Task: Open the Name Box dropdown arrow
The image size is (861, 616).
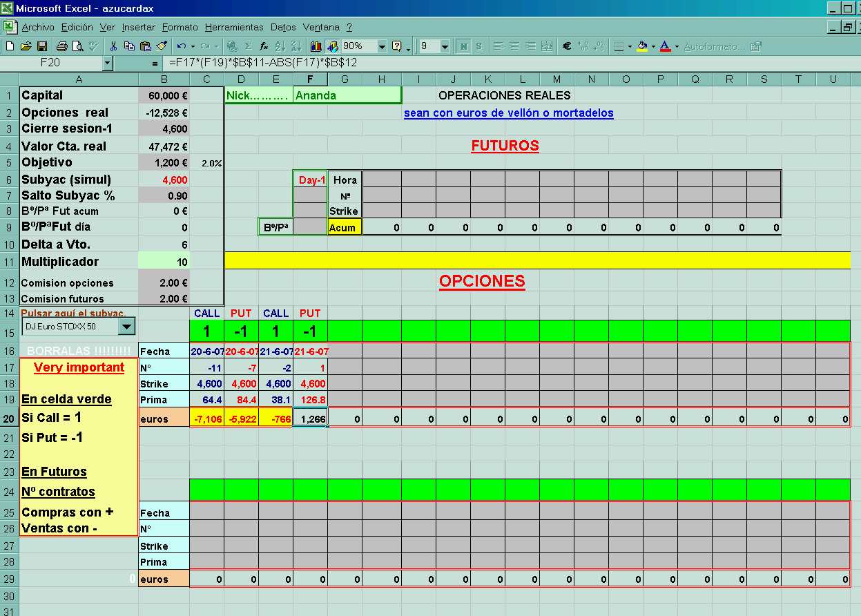Action: point(107,63)
